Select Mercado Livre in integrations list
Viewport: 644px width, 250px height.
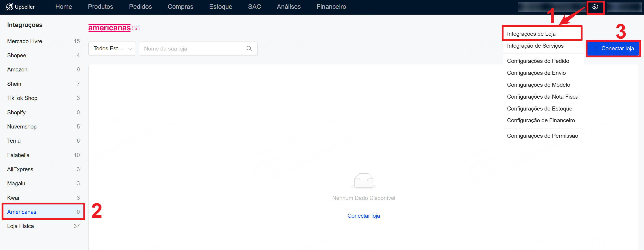[24, 41]
